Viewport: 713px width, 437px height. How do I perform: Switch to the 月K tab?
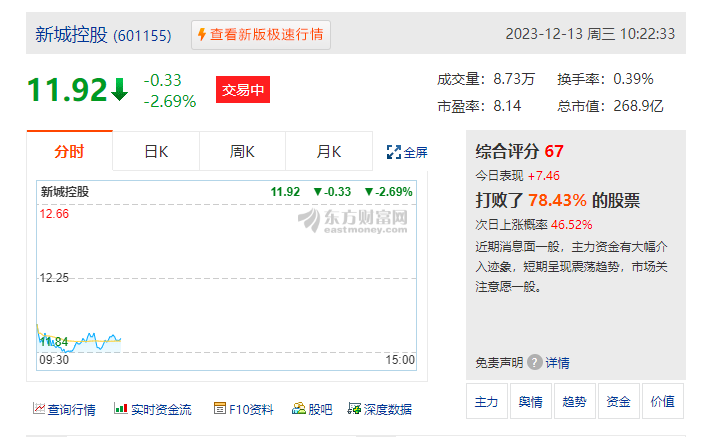(x=329, y=151)
